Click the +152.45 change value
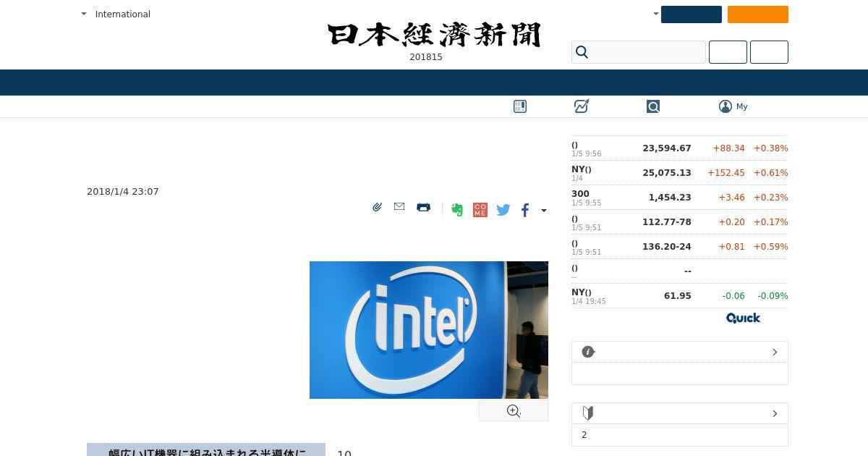The height and width of the screenshot is (456, 868). [x=726, y=173]
